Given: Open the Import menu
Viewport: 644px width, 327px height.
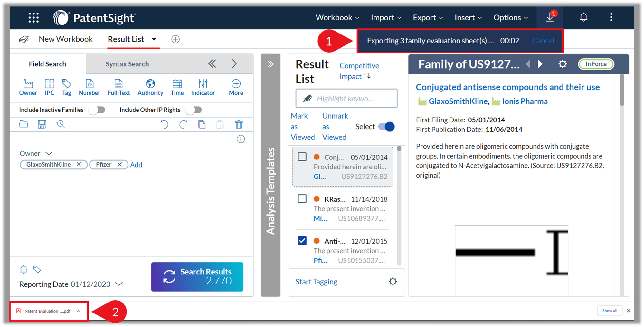Looking at the screenshot, I should 386,17.
